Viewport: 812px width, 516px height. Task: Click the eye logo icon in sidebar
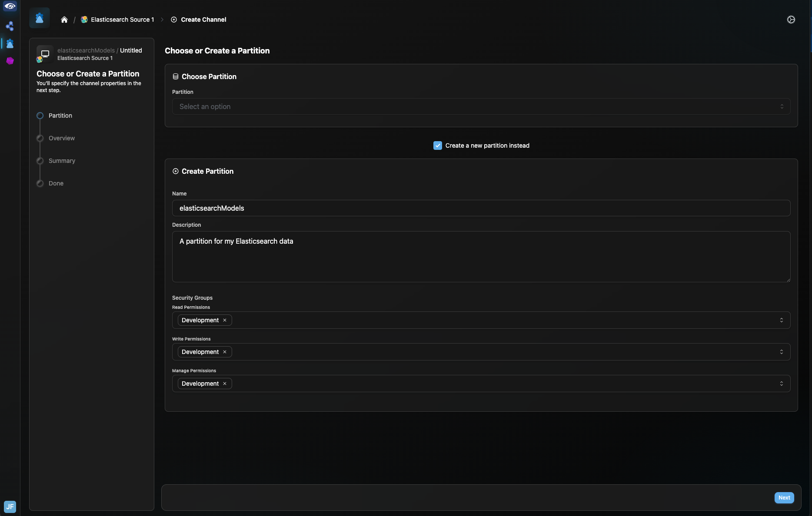(x=10, y=7)
